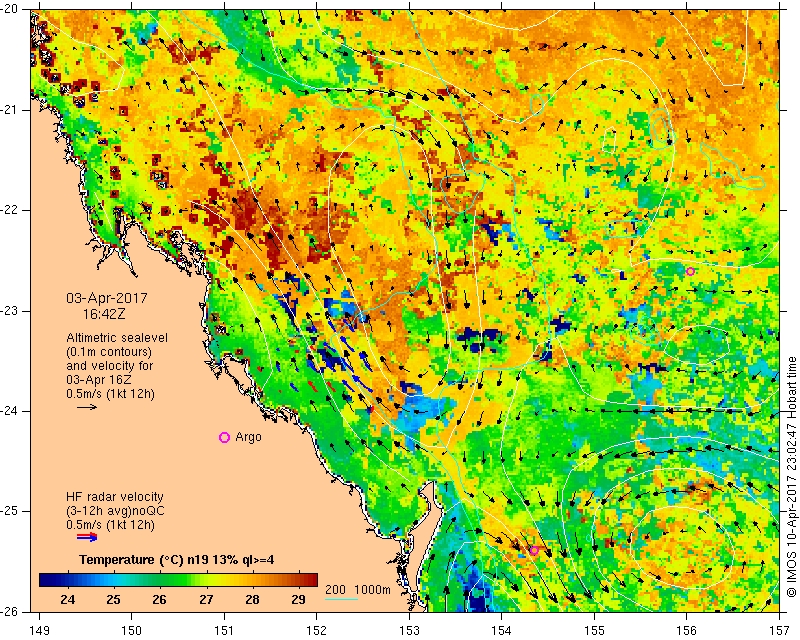
Task: Click the '1000m' depth contour label
Action: coord(372,590)
